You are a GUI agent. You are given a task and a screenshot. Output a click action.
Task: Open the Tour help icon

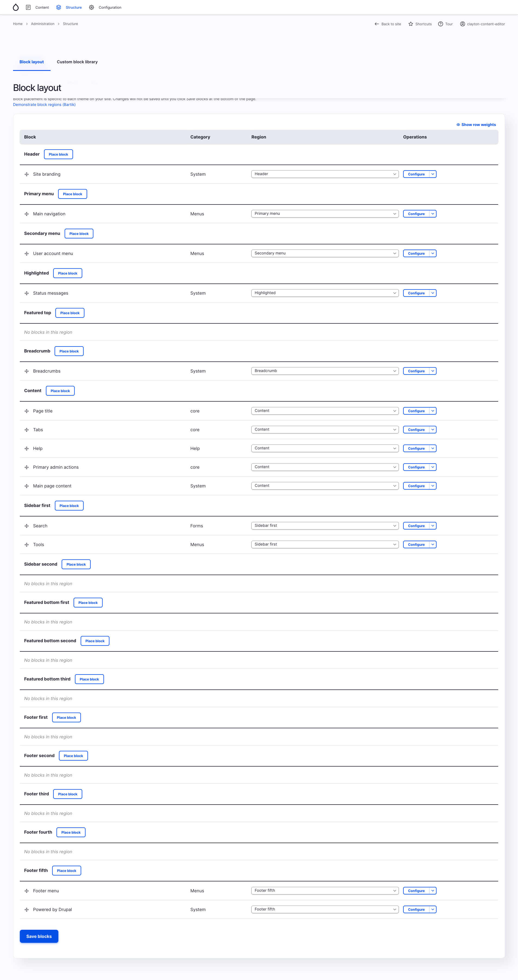[x=440, y=24]
